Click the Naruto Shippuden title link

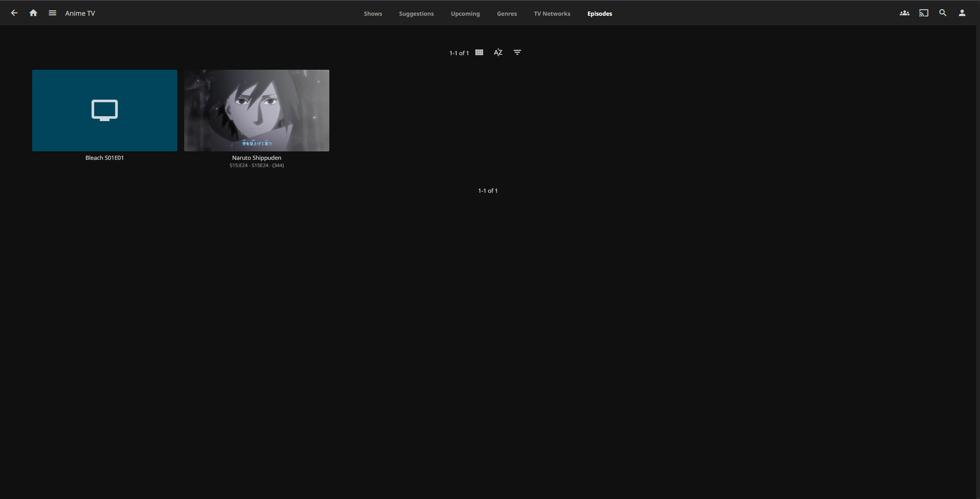click(x=257, y=158)
